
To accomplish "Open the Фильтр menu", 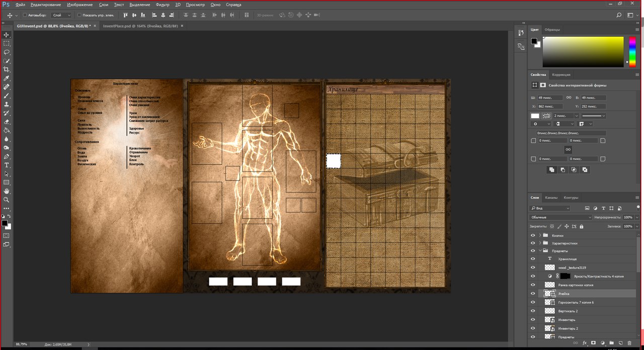I will tap(163, 5).
